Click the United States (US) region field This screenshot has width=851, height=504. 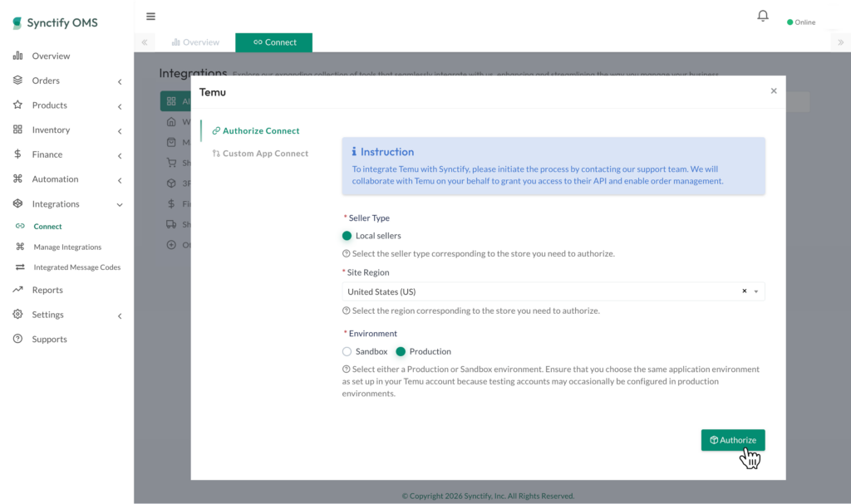553,291
